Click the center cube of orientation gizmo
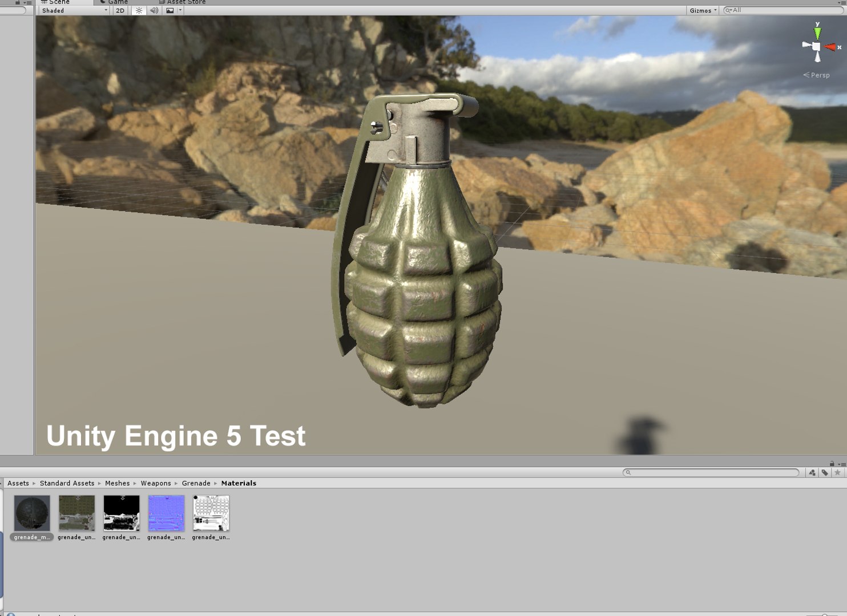This screenshot has width=847, height=616. point(816,46)
